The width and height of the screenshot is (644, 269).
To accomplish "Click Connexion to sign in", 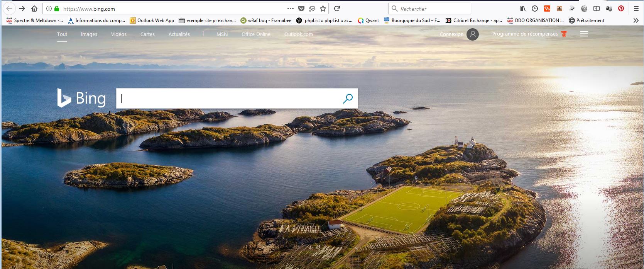I will click(x=451, y=34).
